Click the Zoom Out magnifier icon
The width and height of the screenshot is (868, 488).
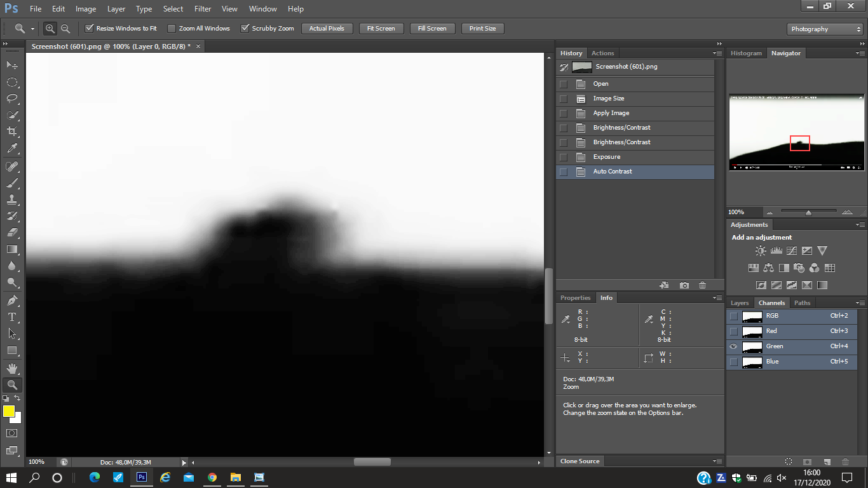pyautogui.click(x=65, y=29)
